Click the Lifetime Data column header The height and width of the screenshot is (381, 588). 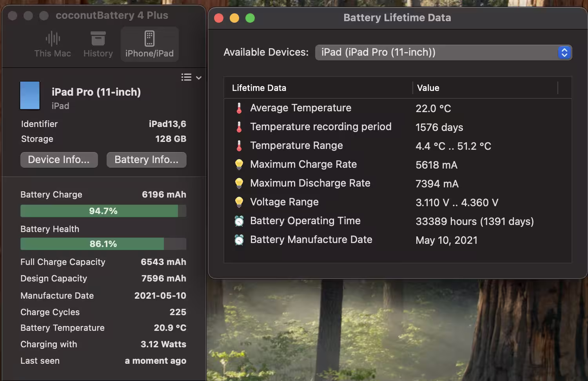click(259, 88)
